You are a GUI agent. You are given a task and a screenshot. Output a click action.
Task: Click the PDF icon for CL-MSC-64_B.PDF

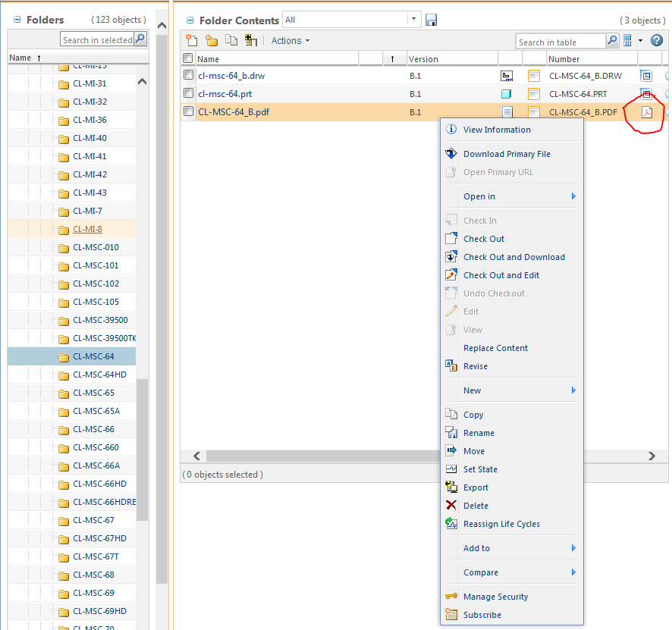(647, 112)
